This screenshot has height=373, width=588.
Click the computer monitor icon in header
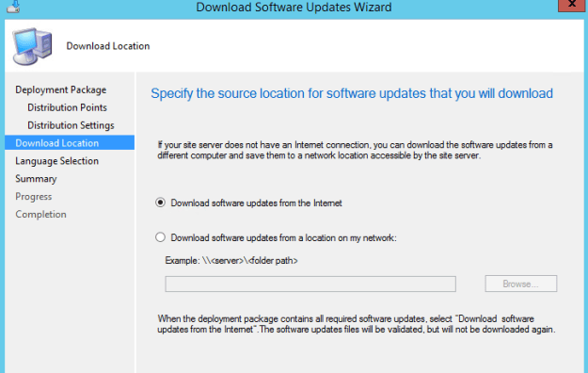pyautogui.click(x=32, y=46)
